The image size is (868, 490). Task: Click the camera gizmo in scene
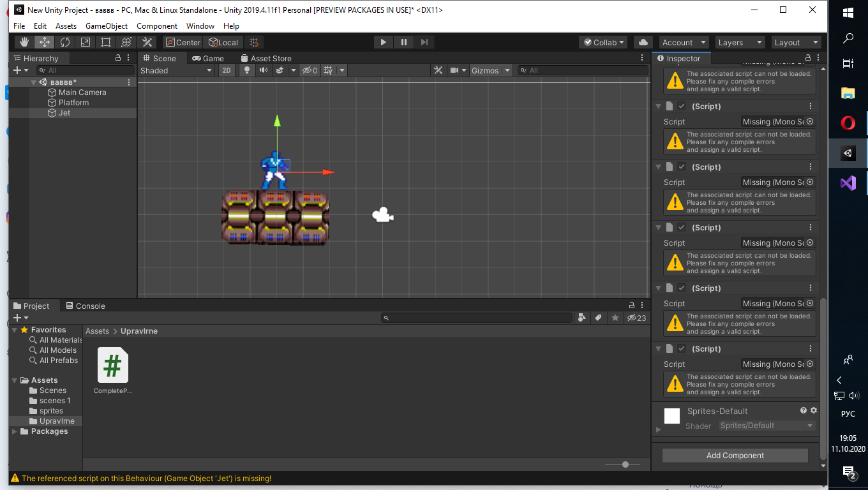[382, 215]
